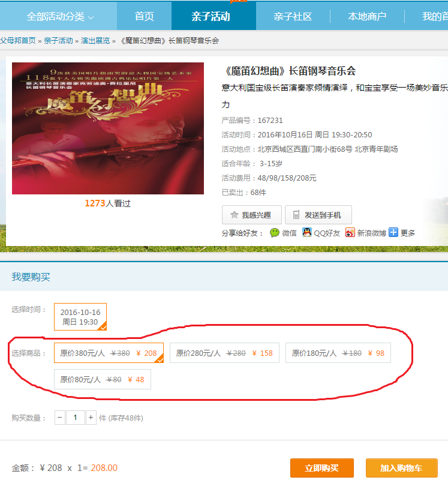Open more sharing options plus icon
Viewport: 448px width, 480px height.
(x=393, y=232)
